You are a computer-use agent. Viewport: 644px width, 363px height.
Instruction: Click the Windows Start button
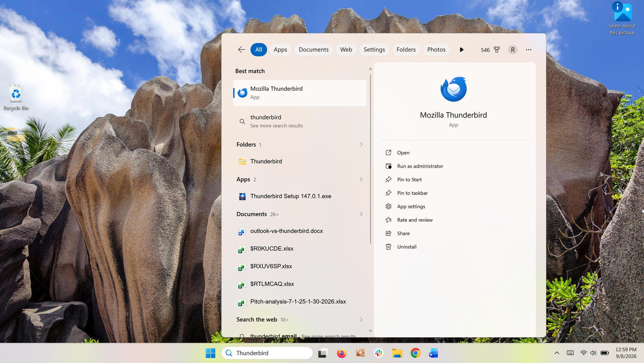point(210,353)
